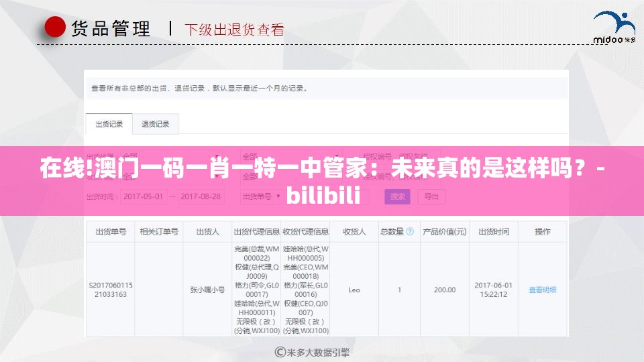
Task: Click the shipping time 2017-06-01 15:22:12
Action: tap(493, 290)
